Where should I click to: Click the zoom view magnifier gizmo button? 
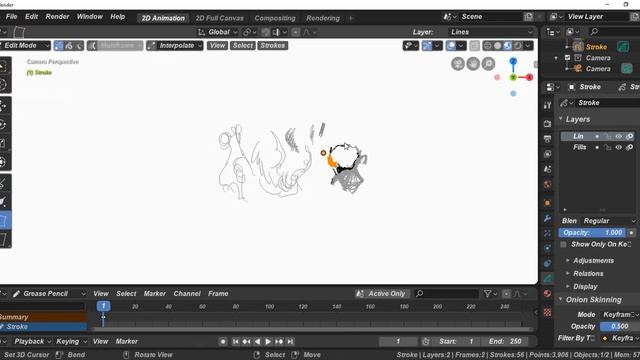pos(488,64)
